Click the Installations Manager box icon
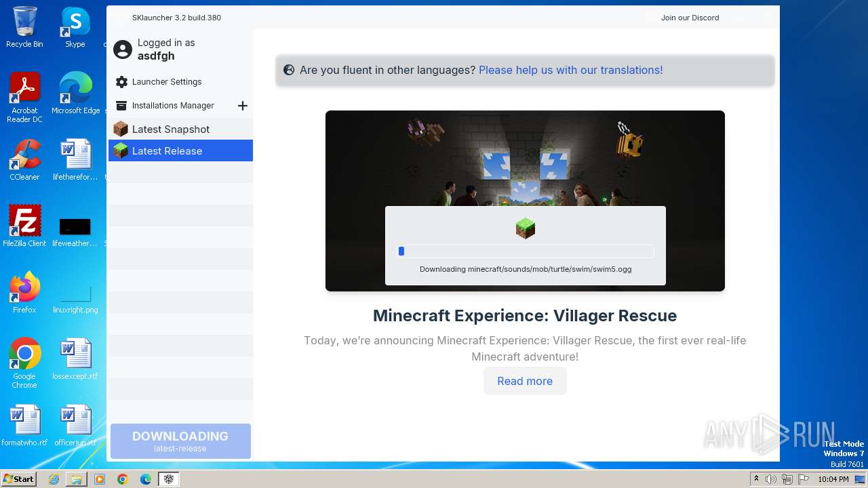 pyautogui.click(x=121, y=106)
